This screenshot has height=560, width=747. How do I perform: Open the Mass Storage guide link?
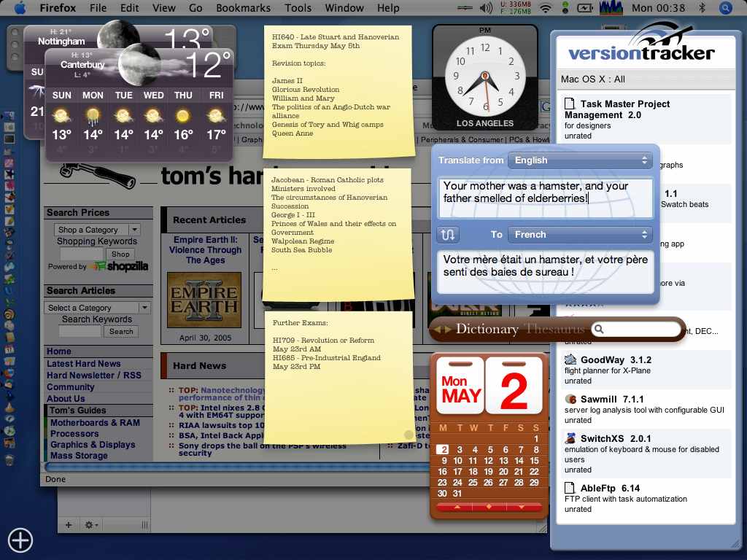click(x=79, y=455)
